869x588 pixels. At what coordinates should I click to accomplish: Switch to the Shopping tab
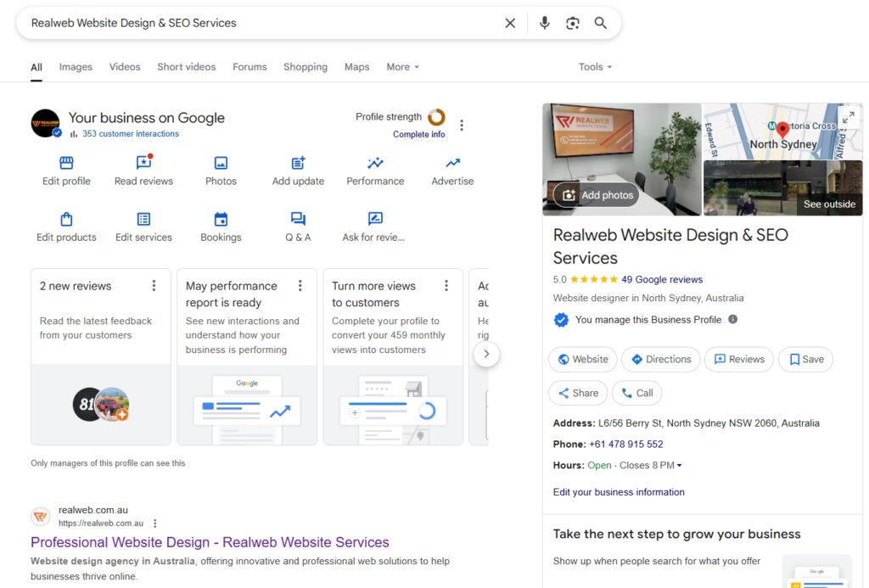point(306,66)
